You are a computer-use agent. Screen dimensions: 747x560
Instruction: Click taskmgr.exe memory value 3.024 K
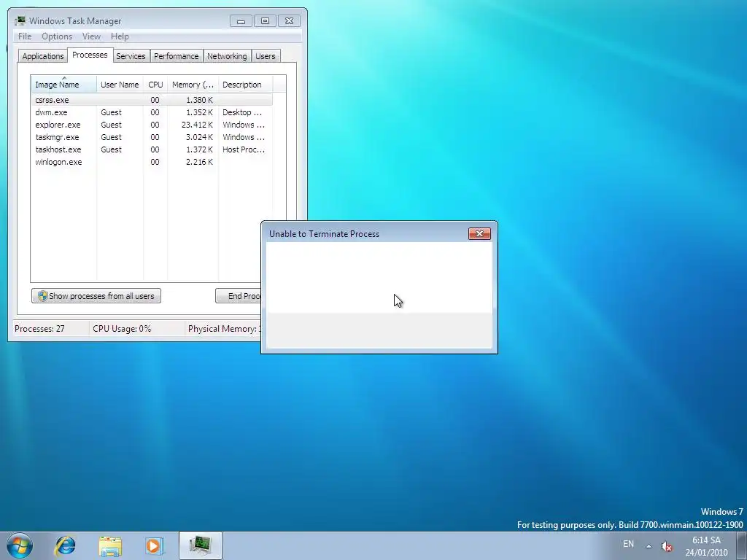tap(199, 137)
